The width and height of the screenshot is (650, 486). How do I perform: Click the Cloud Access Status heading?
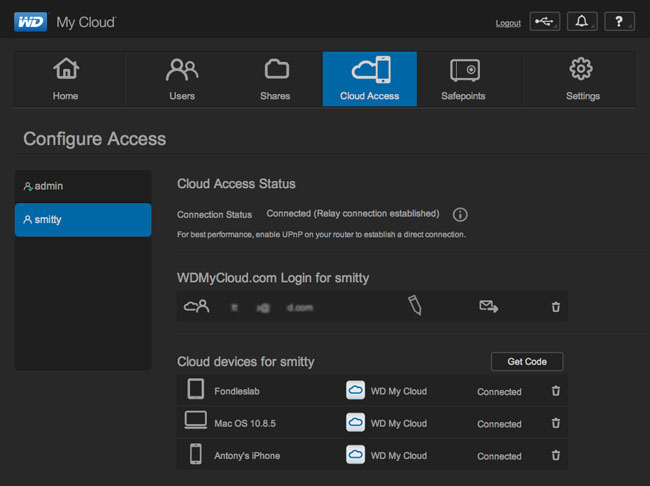(x=236, y=184)
